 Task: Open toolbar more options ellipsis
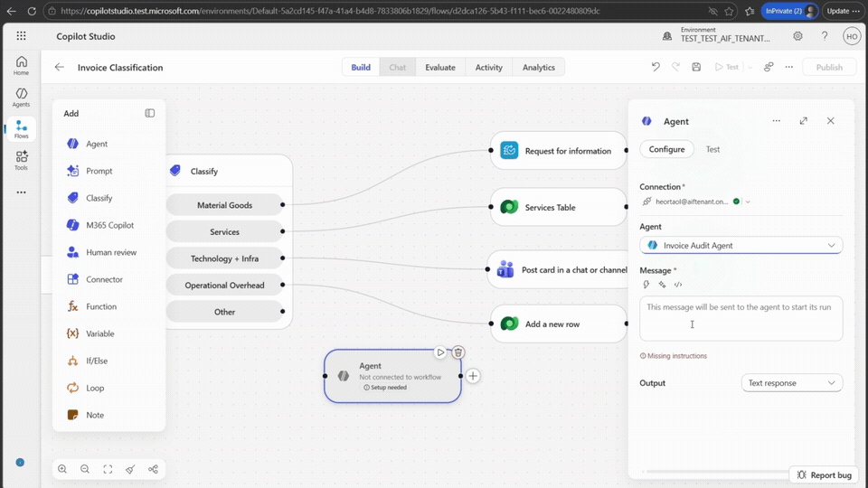(788, 67)
